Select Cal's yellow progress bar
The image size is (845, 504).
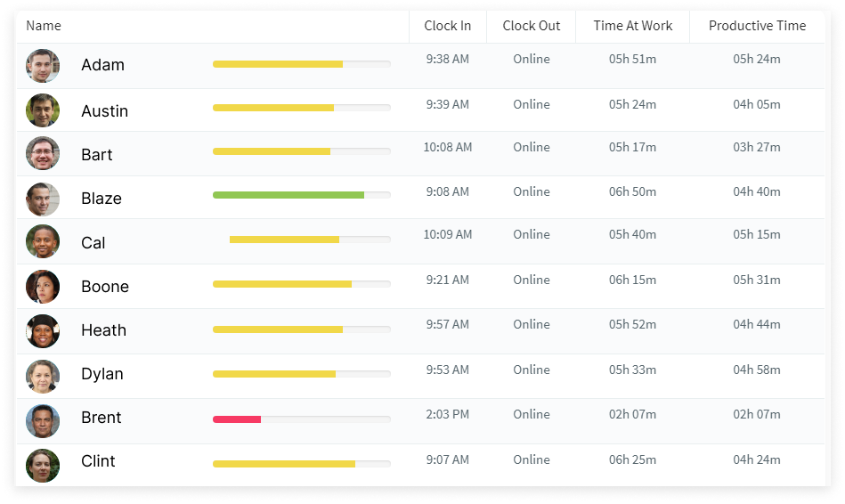284,240
